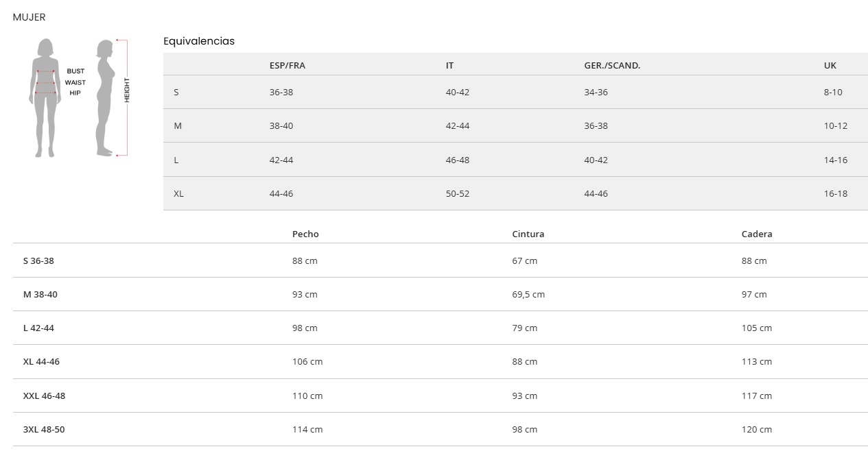Select the UK column header
The height and width of the screenshot is (462, 868).
830,66
